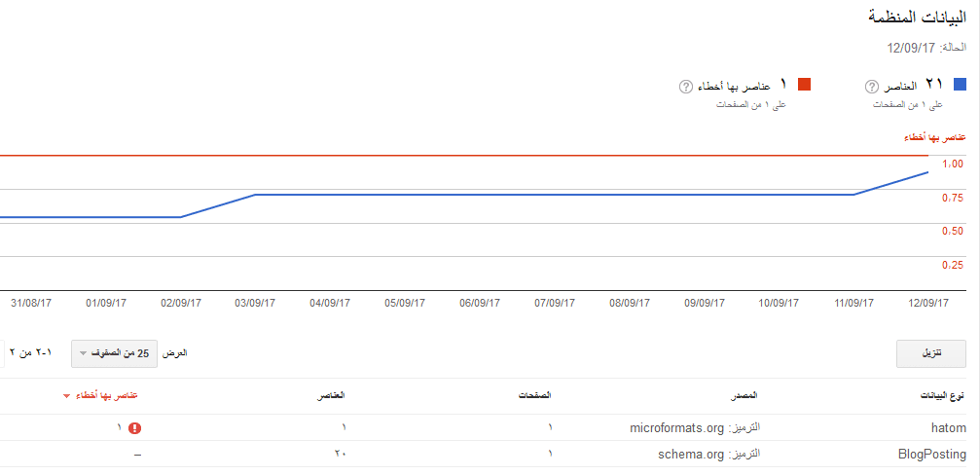
Task: Sort by نوع البيانات column header
Action: pos(943,396)
